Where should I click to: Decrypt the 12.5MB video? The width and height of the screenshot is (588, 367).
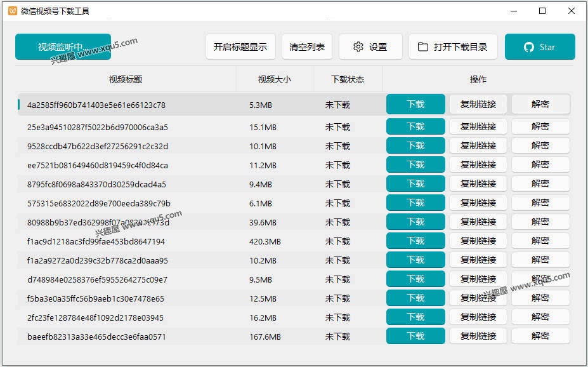[540, 298]
